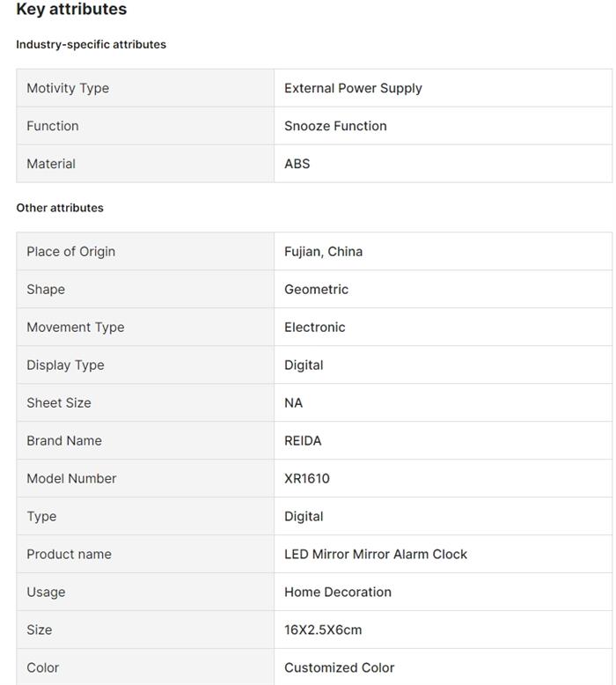The width and height of the screenshot is (616, 685).
Task: Select the Place of Origin label
Action: coord(70,252)
